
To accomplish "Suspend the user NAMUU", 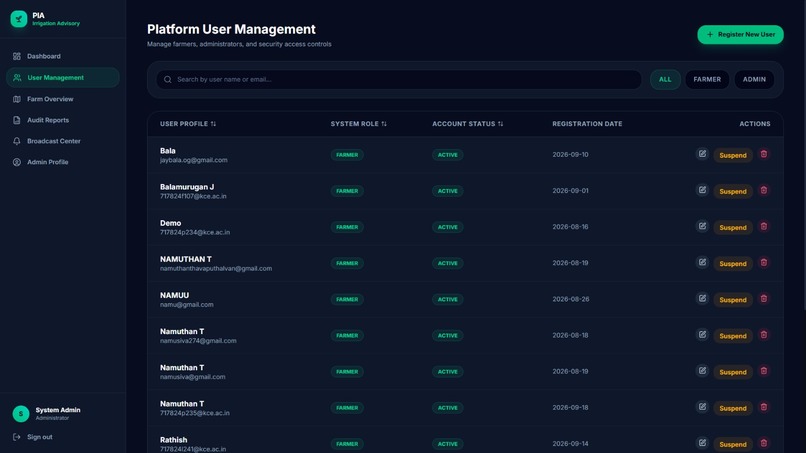I will 733,300.
